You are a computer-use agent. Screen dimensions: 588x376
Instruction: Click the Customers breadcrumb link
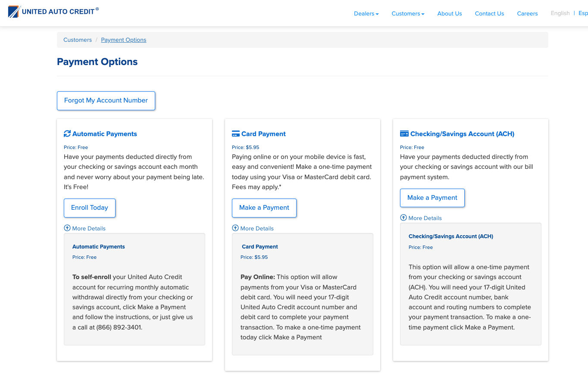point(78,40)
